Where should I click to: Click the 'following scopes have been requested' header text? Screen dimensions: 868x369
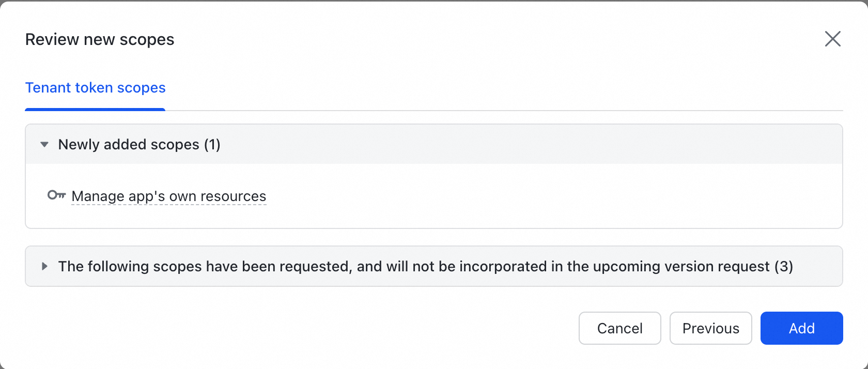pyautogui.click(x=413, y=267)
